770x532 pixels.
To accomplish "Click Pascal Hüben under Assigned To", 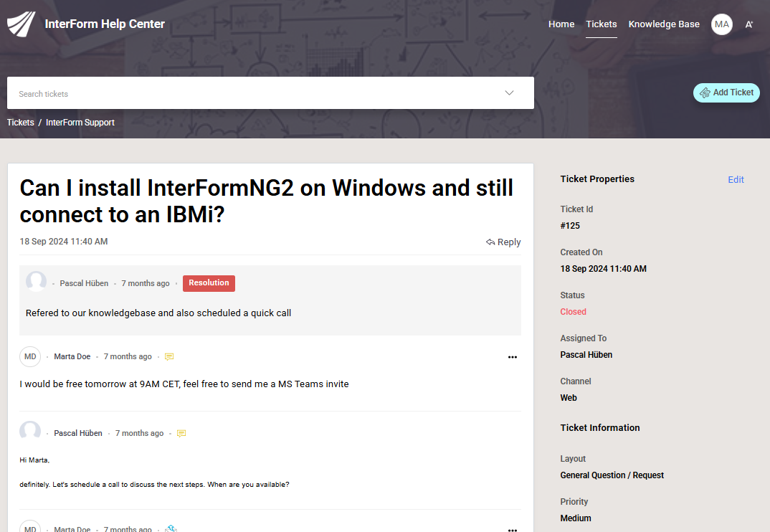I will tap(586, 355).
